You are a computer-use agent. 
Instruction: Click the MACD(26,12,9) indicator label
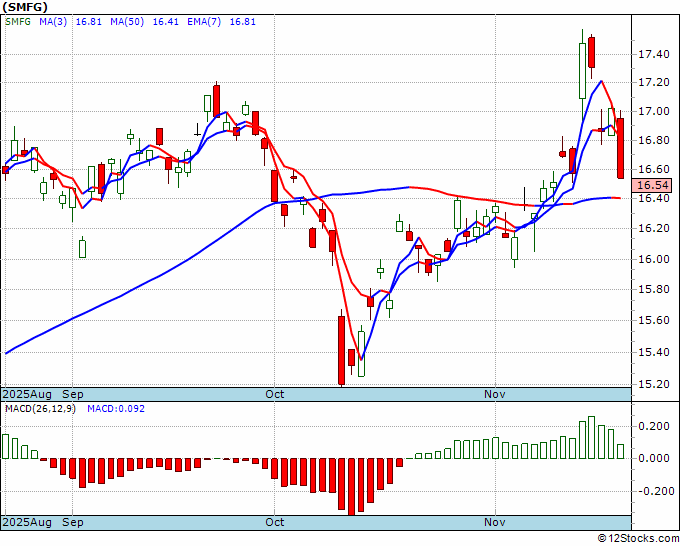(x=40, y=409)
